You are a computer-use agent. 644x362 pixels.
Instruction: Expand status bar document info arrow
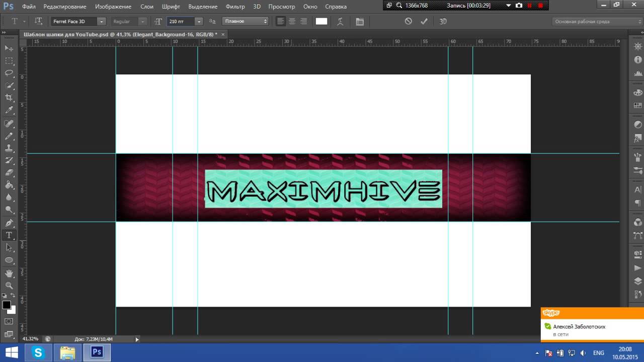(137, 339)
